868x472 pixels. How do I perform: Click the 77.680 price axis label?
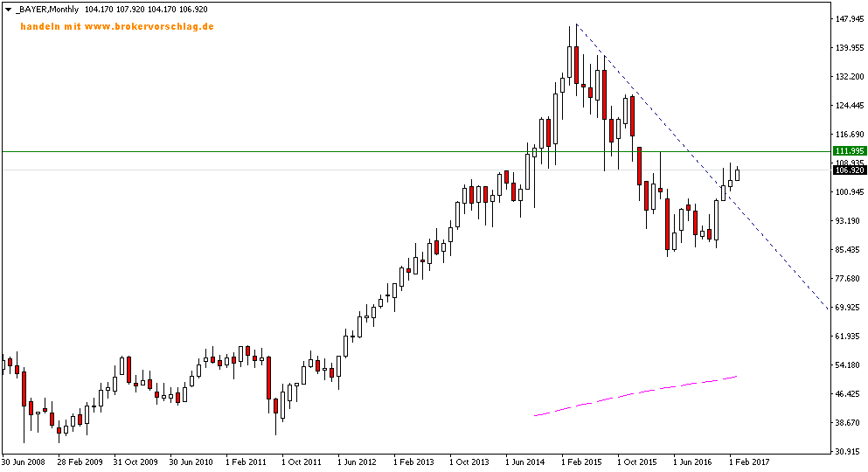[847, 279]
